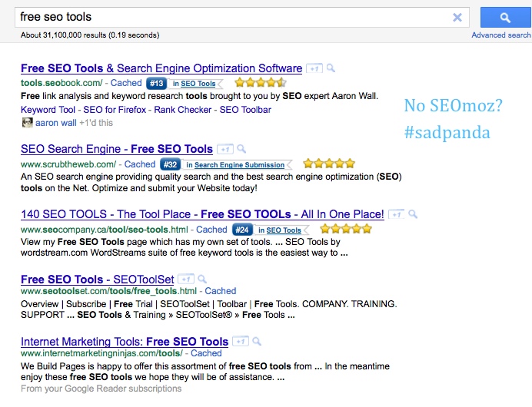The width and height of the screenshot is (532, 407).
Task: Open the SEO for Firefox sitelink
Action: tap(115, 110)
